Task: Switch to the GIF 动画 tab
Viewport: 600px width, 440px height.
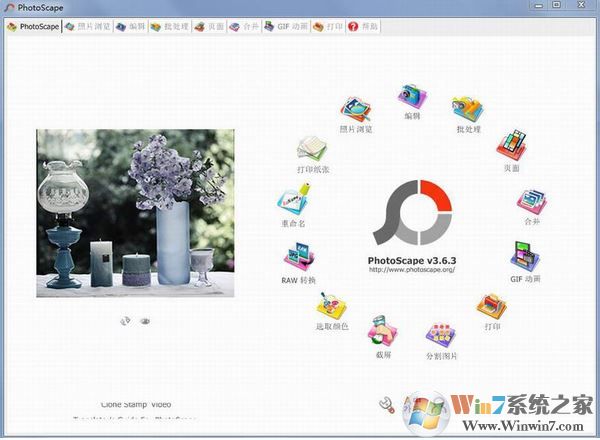Action: [286, 26]
